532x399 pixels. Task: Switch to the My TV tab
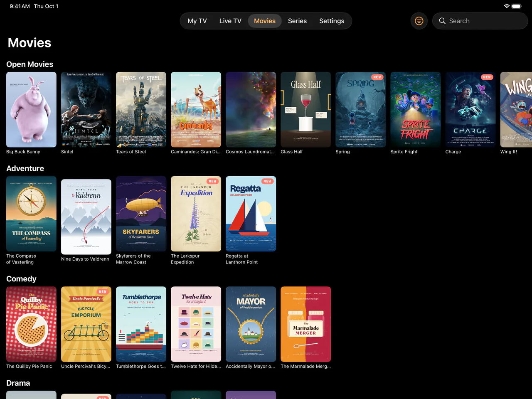click(197, 21)
